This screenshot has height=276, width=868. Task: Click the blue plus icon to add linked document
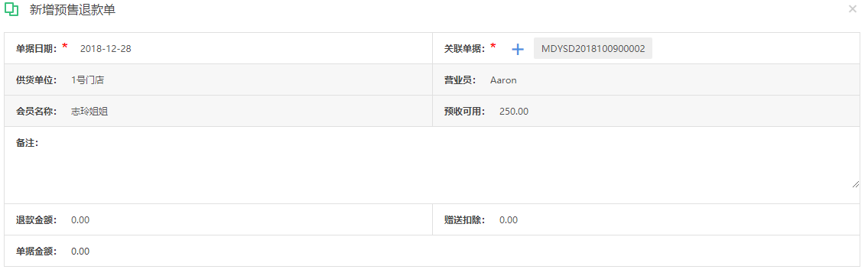point(517,49)
